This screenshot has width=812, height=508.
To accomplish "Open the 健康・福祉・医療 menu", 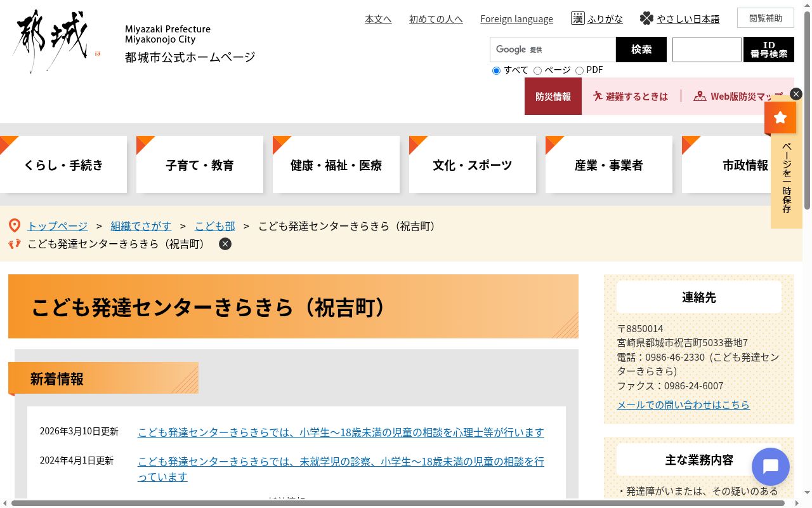I will click(x=336, y=164).
